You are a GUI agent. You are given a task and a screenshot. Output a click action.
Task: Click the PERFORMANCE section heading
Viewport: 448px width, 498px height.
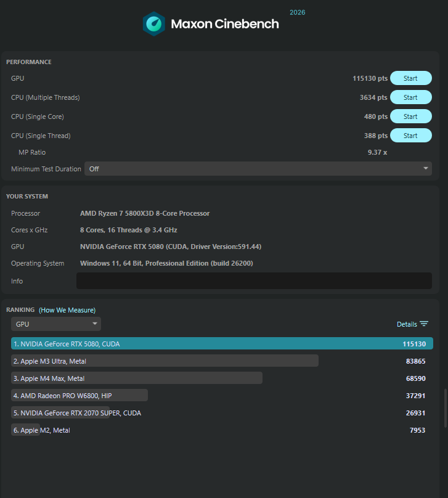coord(28,62)
